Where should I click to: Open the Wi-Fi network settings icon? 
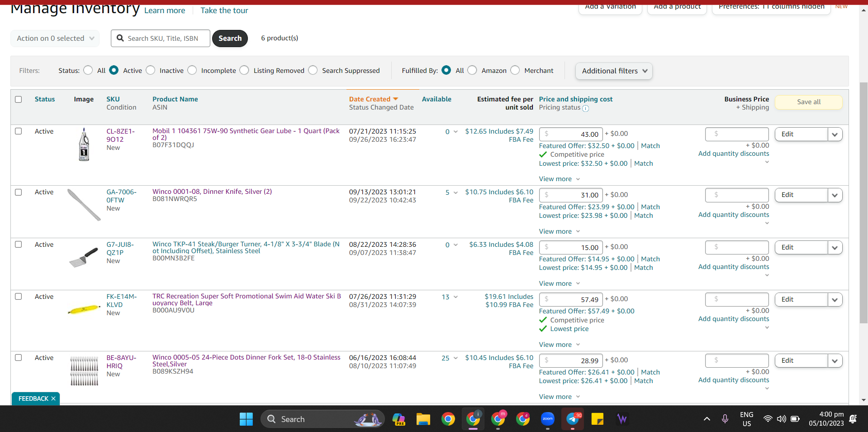tap(768, 419)
